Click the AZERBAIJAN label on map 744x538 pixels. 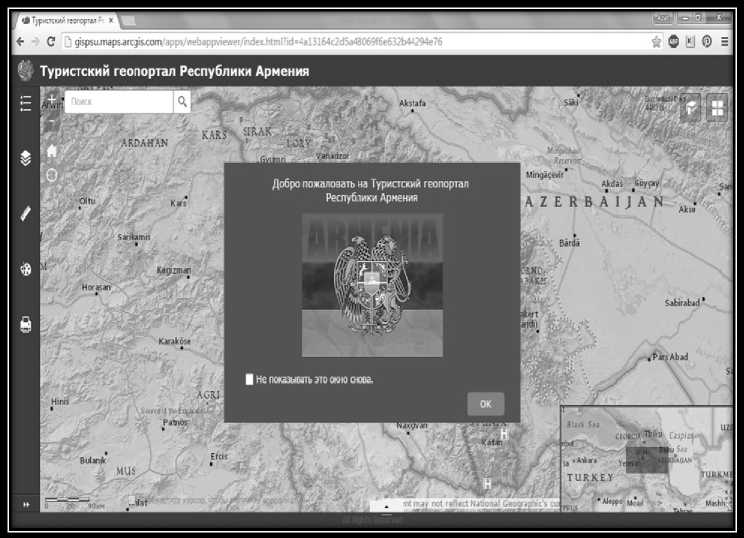tap(595, 202)
